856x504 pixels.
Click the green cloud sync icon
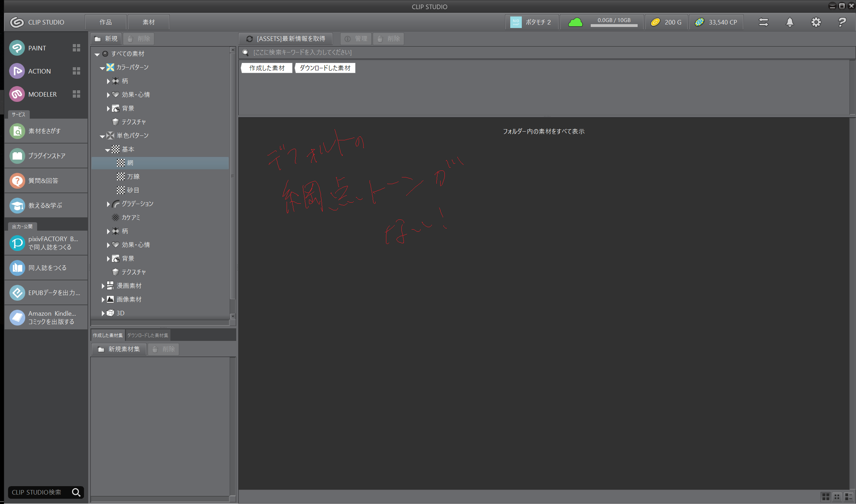575,22
